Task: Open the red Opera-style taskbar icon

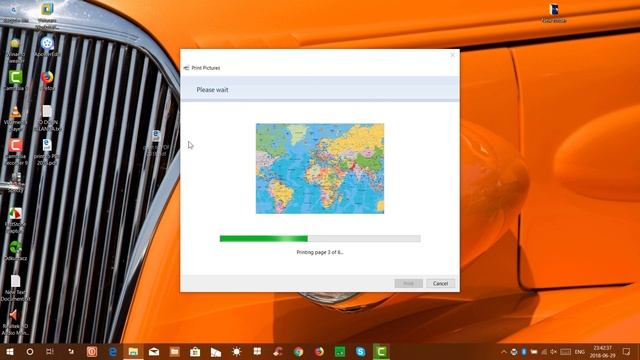Action: tap(92, 351)
